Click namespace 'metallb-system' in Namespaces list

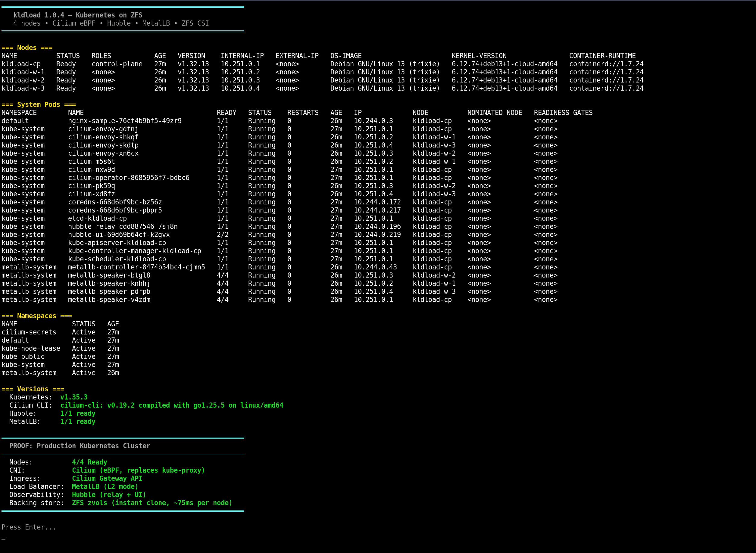point(29,373)
